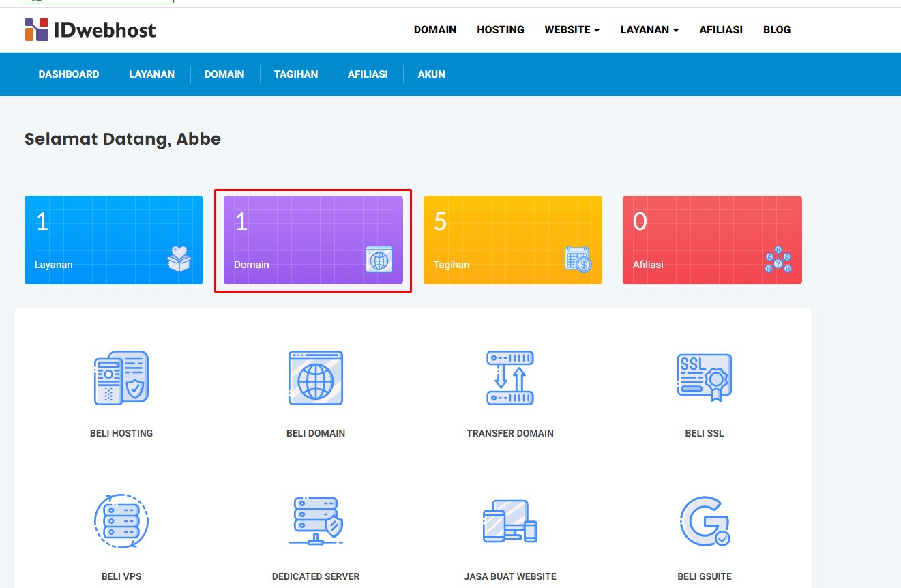Switch to the DASHBOARD menu item
The height and width of the screenshot is (588, 901).
click(x=68, y=74)
